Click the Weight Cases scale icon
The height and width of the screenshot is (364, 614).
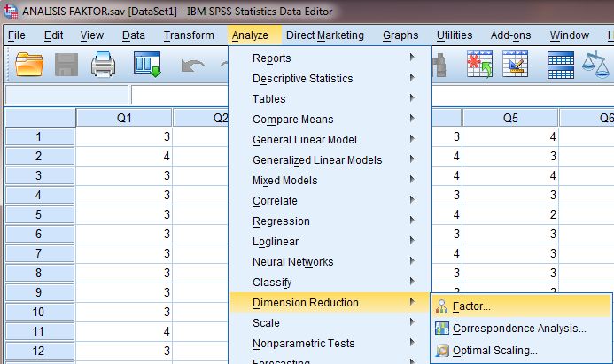pos(595,65)
